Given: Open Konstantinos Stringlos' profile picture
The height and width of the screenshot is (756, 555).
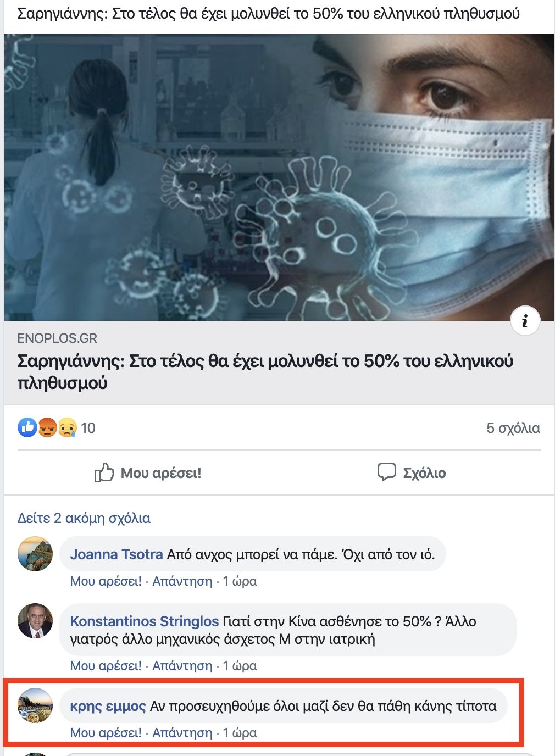Looking at the screenshot, I should (35, 621).
